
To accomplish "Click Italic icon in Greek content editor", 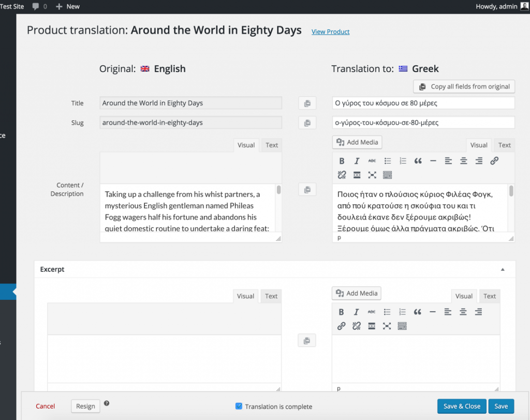I will (x=357, y=161).
